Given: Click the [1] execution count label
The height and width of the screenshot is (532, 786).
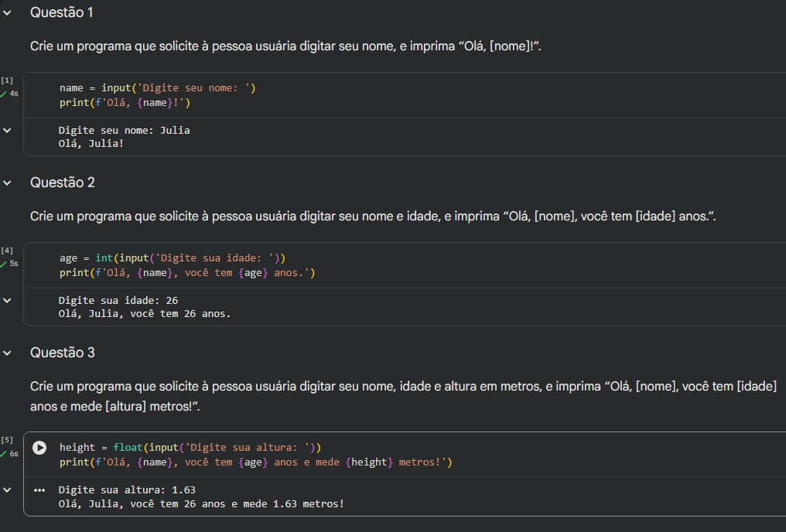Looking at the screenshot, I should pos(7,80).
